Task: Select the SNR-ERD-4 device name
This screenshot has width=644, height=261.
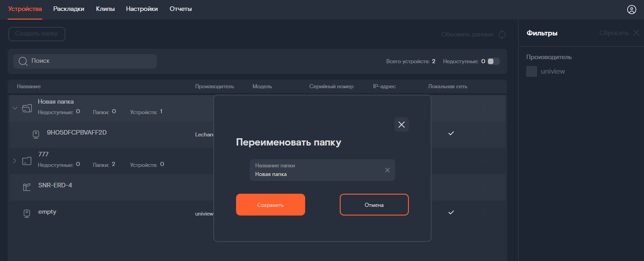Action: click(55, 185)
